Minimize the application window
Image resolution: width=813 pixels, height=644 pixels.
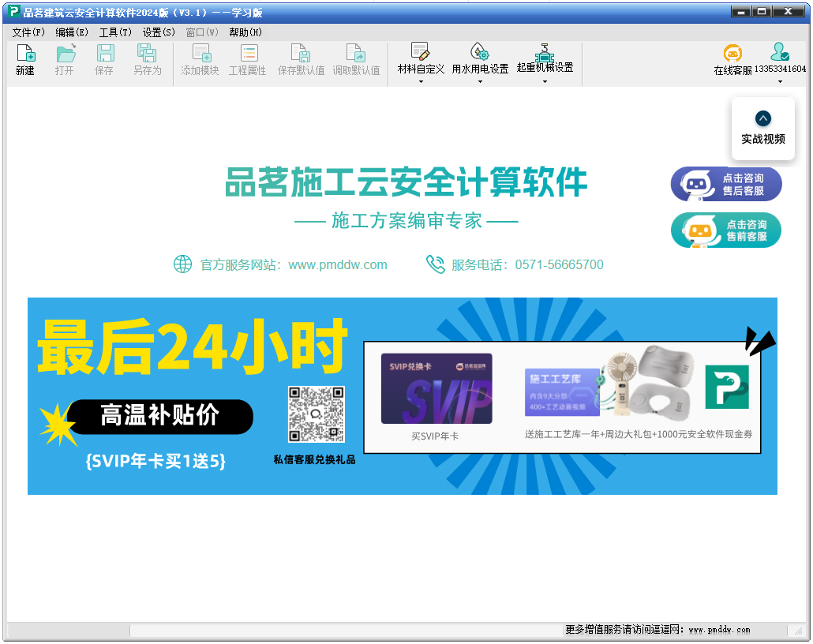(741, 11)
